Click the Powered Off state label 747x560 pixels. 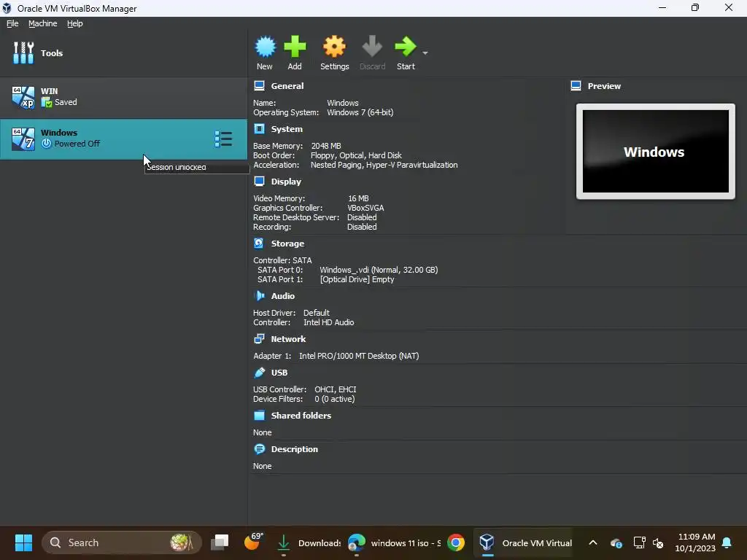77,144
